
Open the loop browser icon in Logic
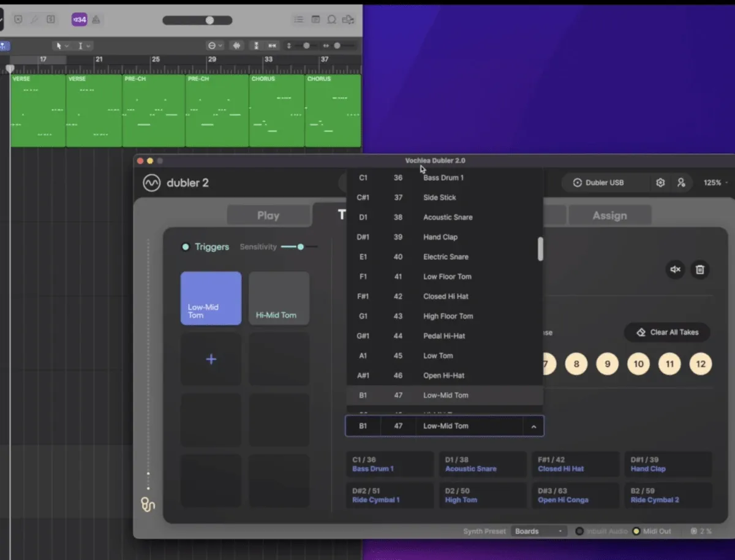(331, 20)
